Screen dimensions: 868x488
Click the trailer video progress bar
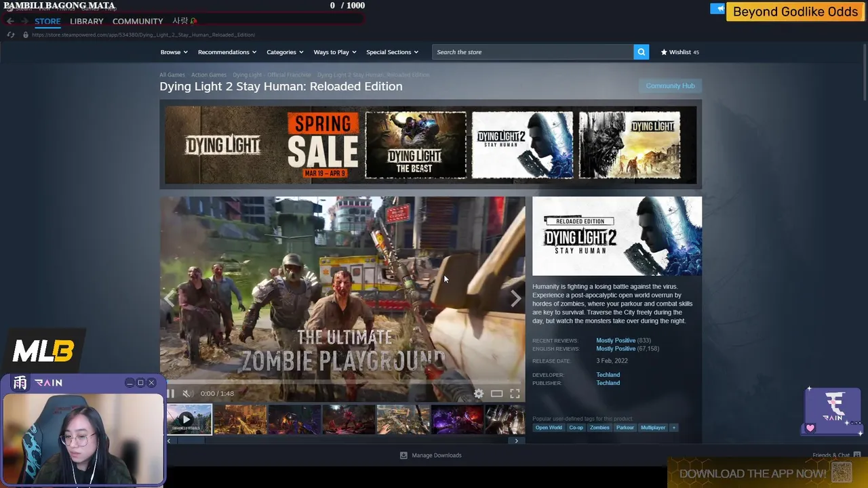tap(342, 382)
